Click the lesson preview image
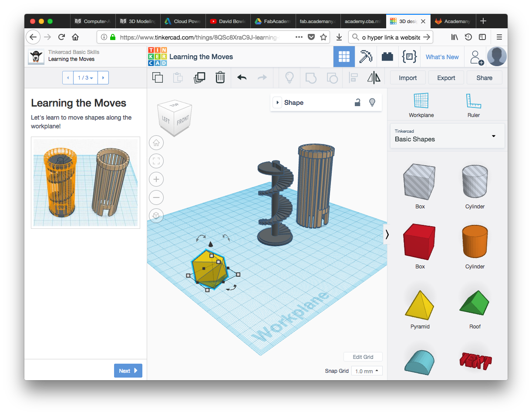The height and width of the screenshot is (415, 532). point(85,182)
